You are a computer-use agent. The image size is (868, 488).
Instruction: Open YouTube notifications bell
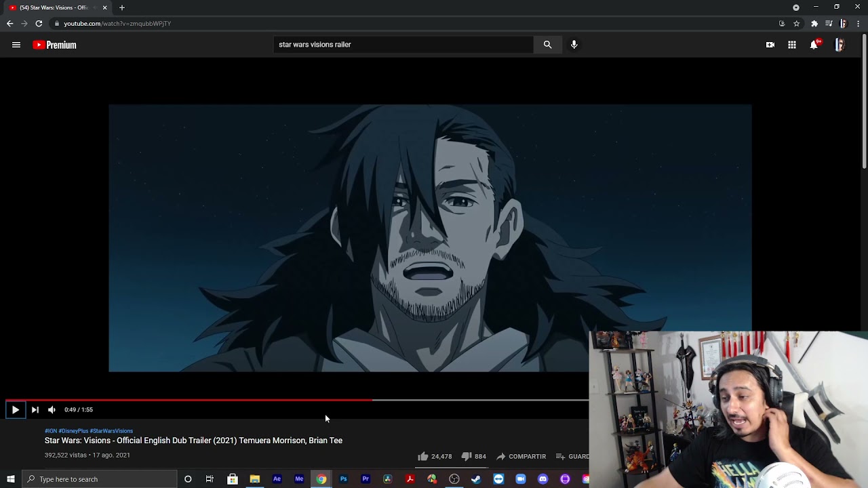point(814,45)
